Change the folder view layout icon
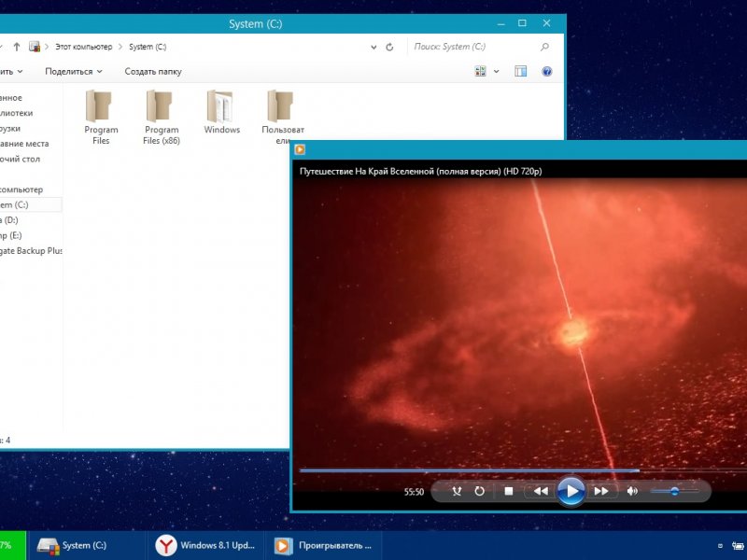 [480, 72]
